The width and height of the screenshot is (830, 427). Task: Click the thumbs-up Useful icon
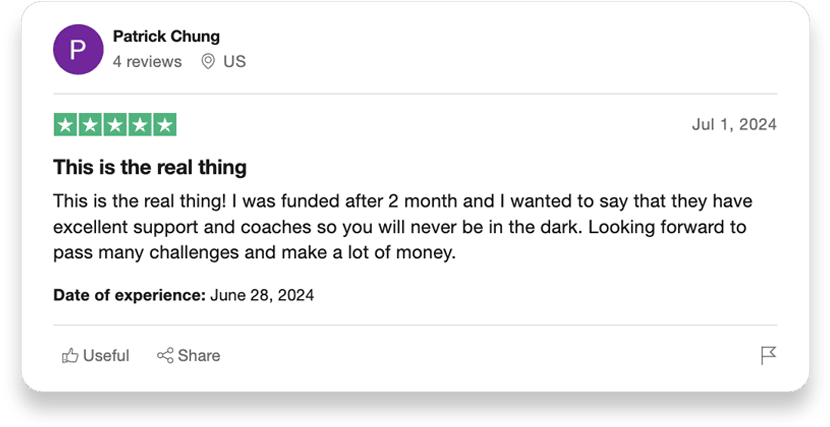click(x=70, y=356)
